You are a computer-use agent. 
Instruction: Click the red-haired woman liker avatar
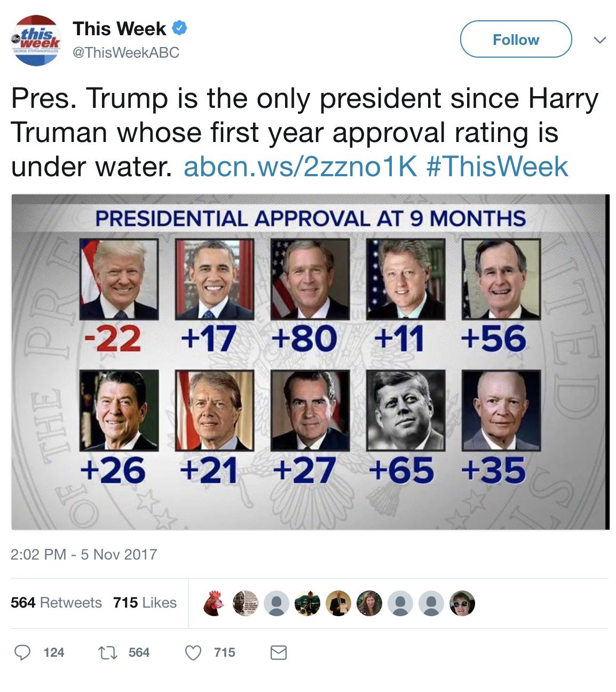coord(369,603)
